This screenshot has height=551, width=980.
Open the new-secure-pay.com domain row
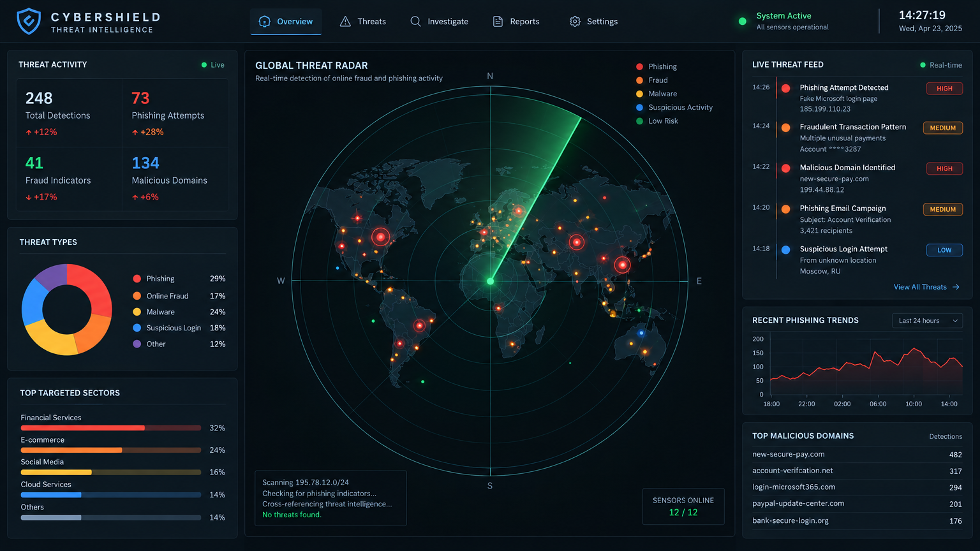coord(857,455)
